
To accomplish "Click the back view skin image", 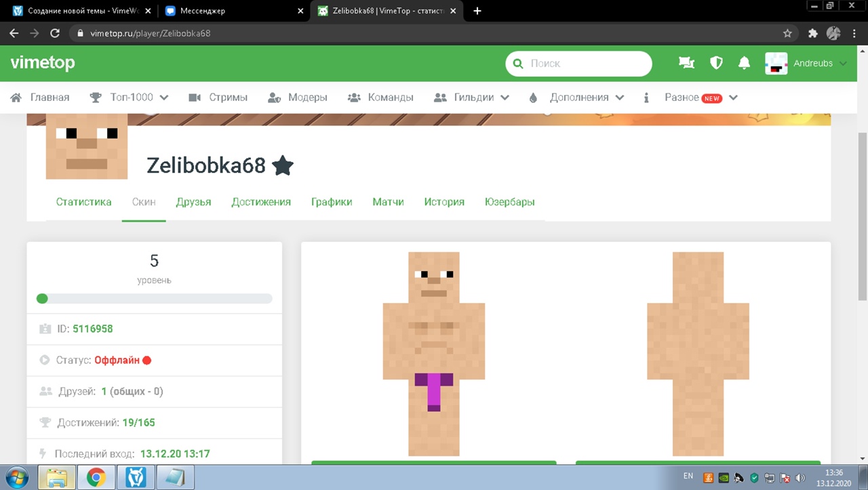I will coord(698,354).
